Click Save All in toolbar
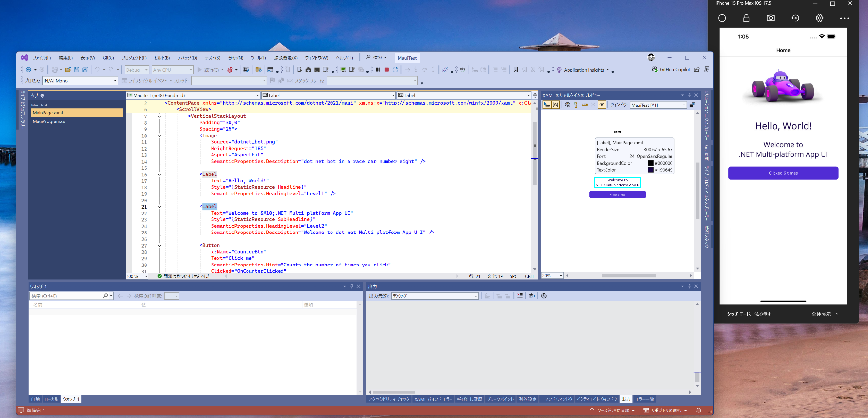The height and width of the screenshot is (418, 868). 85,70
